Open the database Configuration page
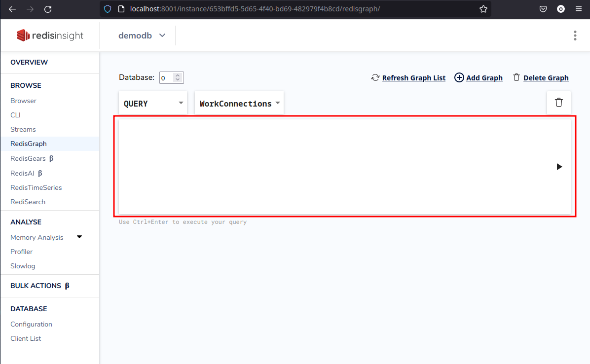Viewport: 590px width, 364px height. [31, 324]
